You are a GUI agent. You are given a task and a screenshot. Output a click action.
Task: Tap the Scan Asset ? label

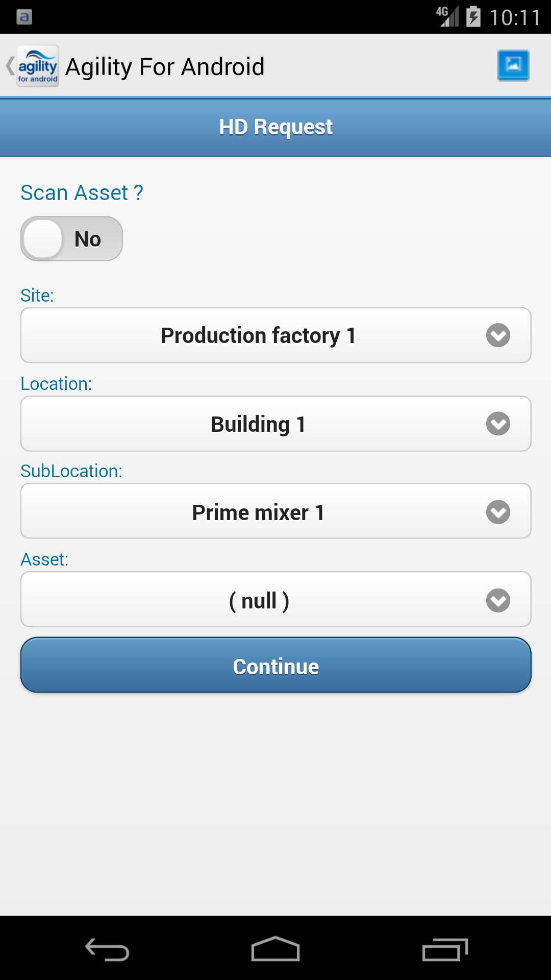pos(82,193)
